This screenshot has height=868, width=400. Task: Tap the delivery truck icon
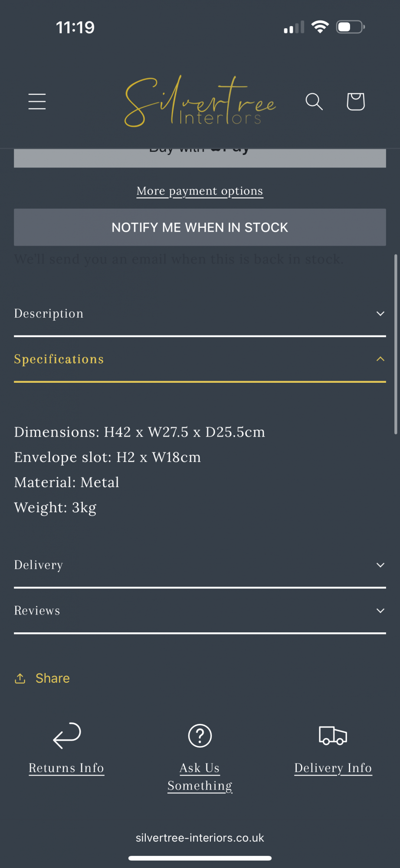(x=333, y=736)
